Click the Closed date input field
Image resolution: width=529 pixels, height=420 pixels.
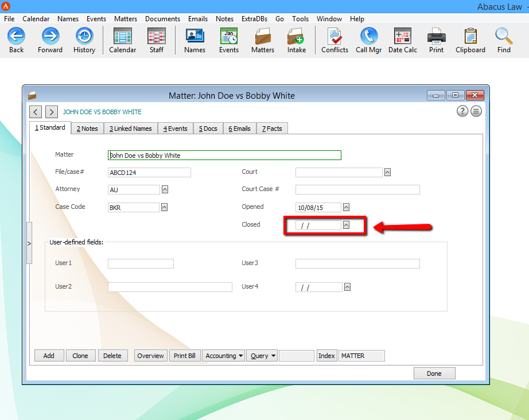tap(318, 225)
